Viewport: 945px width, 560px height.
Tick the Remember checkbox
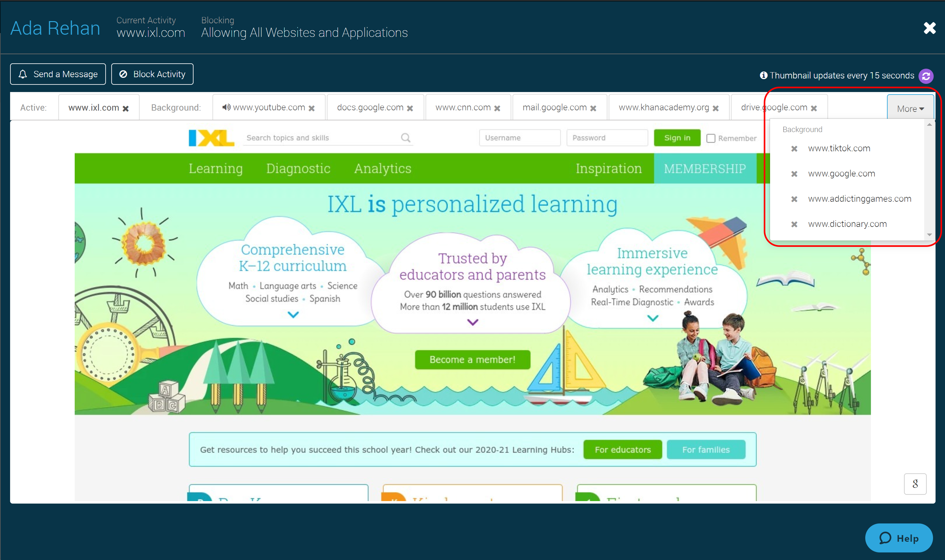tap(711, 138)
